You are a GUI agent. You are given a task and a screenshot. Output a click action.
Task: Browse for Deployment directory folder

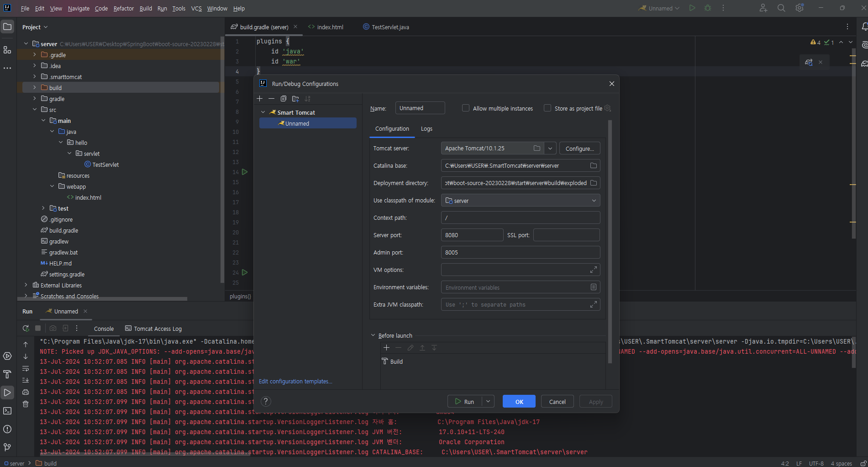click(594, 183)
